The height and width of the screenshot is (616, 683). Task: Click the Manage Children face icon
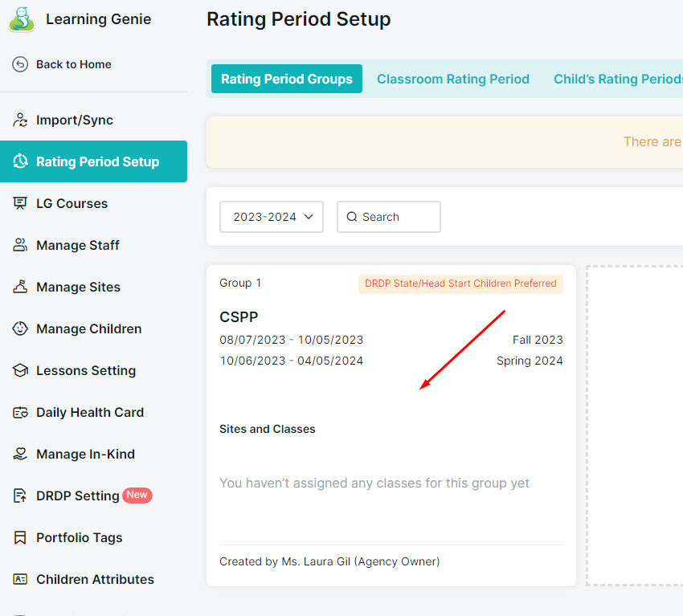coord(20,328)
